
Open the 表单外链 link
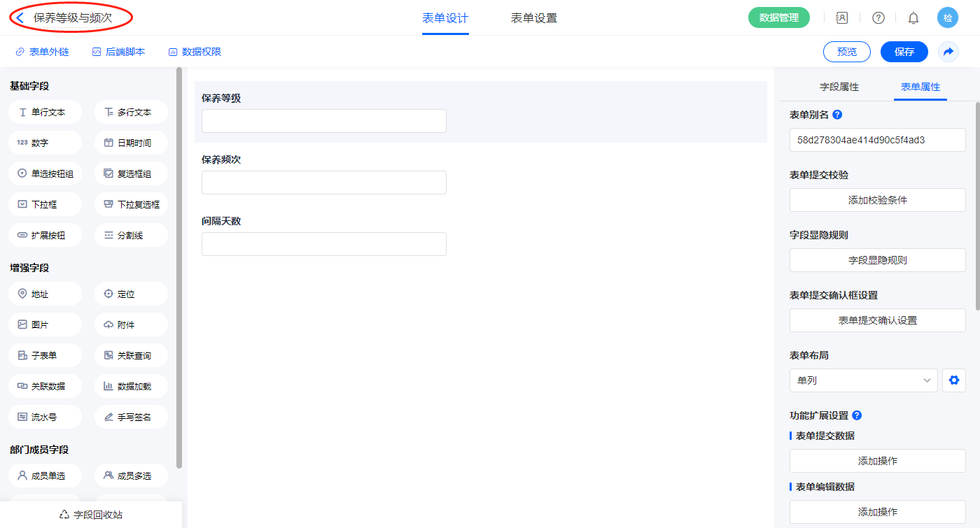coord(42,52)
